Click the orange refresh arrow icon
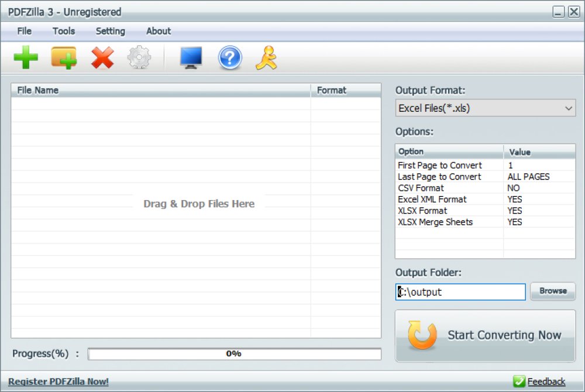The height and width of the screenshot is (392, 585). click(x=422, y=335)
